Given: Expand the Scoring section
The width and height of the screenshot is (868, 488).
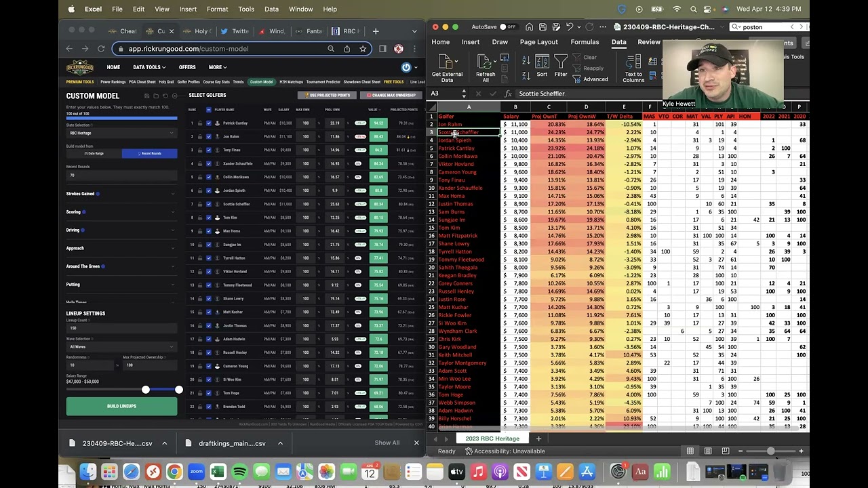Looking at the screenshot, I should click(x=121, y=212).
